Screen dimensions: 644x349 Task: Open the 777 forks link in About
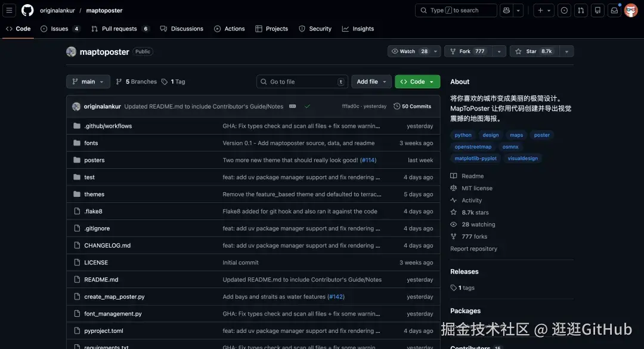pos(475,236)
